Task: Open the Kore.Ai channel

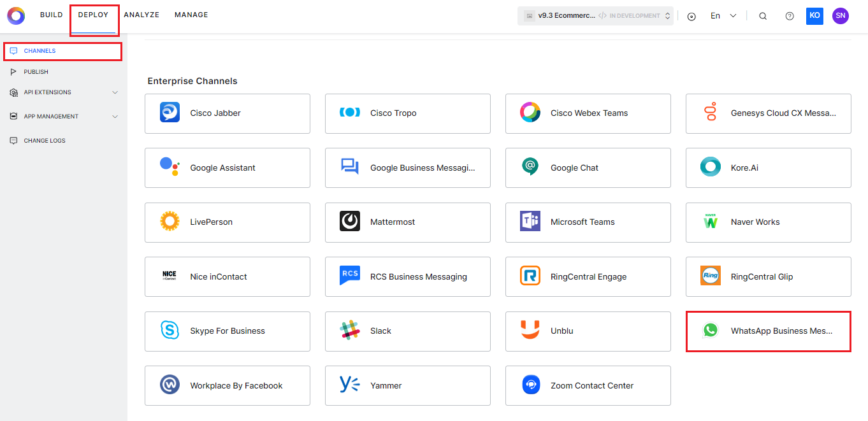Action: [767, 168]
